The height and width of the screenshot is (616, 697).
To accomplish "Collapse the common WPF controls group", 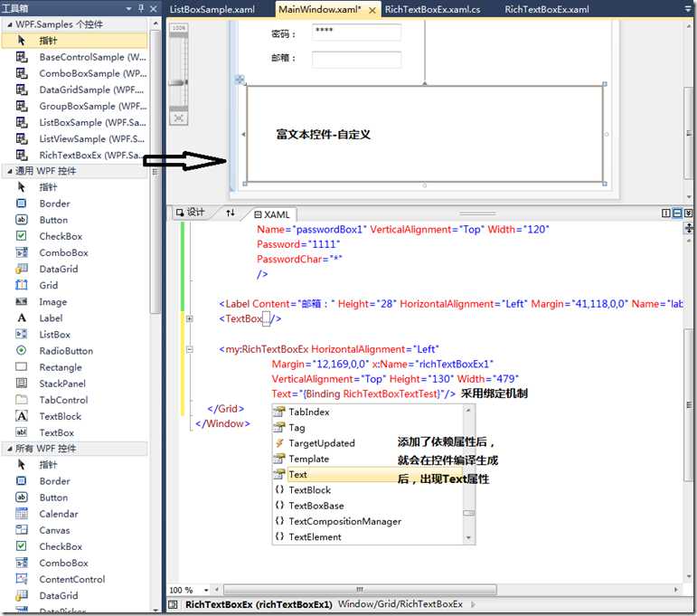I will click(x=9, y=171).
